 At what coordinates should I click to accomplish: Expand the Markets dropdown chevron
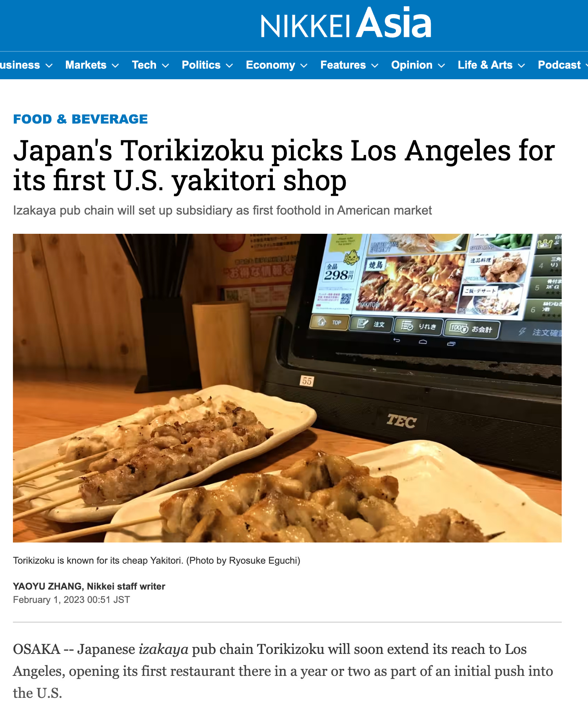point(115,66)
